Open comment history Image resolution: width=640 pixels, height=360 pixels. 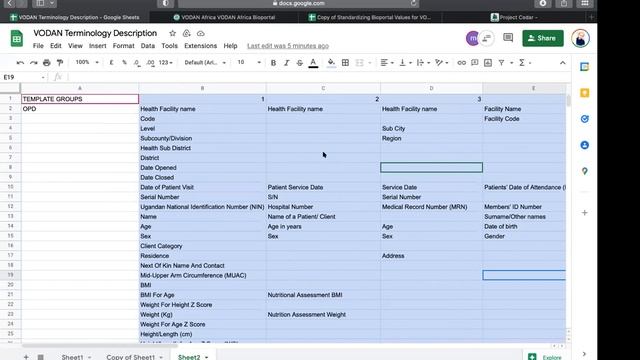point(508,38)
